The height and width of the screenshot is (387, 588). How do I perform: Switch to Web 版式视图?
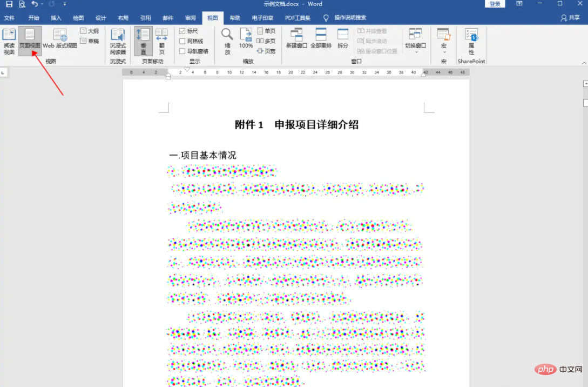(60, 39)
